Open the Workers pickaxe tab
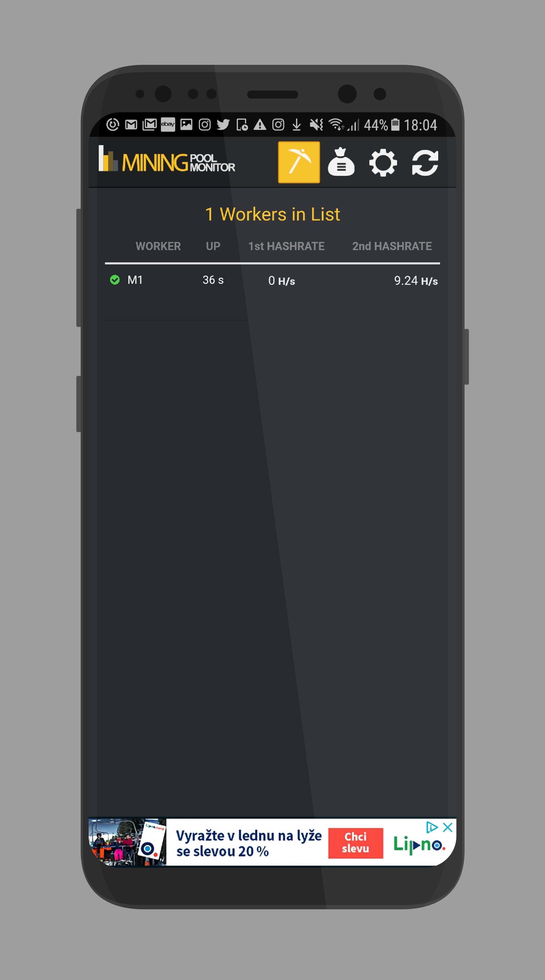The image size is (545, 980). (299, 162)
